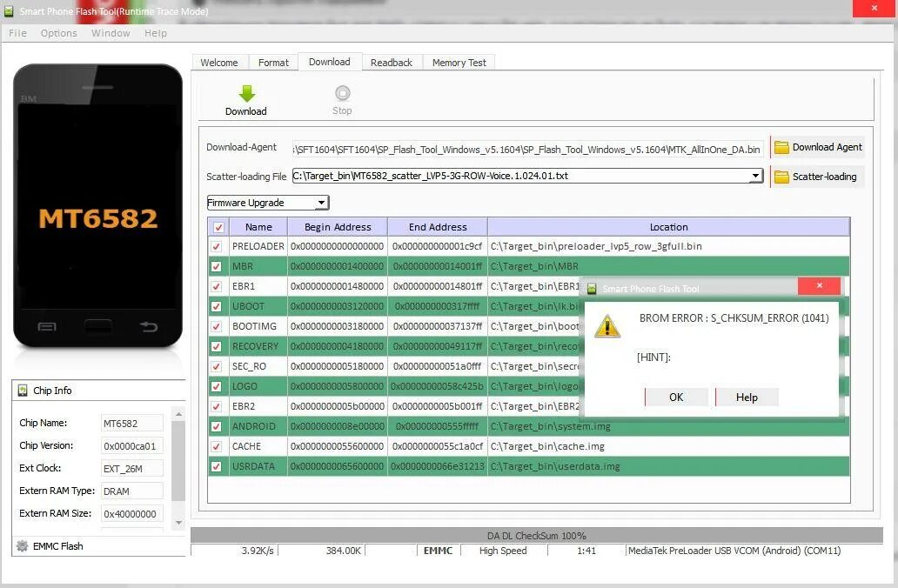Click the EMMC Flash gear icon
The image size is (898, 588).
[23, 546]
